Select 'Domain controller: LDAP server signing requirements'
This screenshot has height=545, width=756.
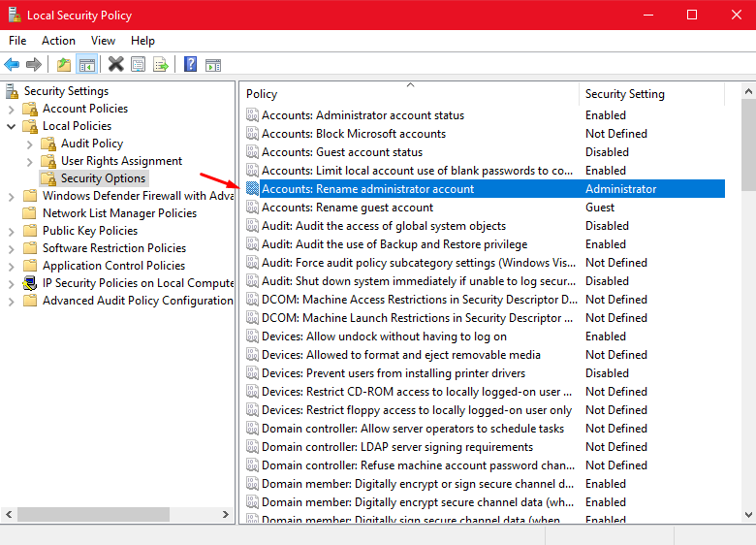point(485,447)
